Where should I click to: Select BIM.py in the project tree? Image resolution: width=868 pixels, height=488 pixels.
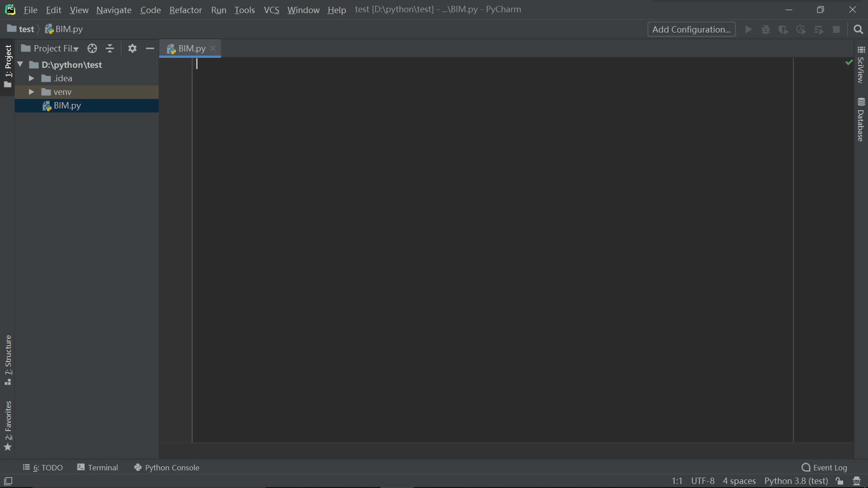coord(67,105)
